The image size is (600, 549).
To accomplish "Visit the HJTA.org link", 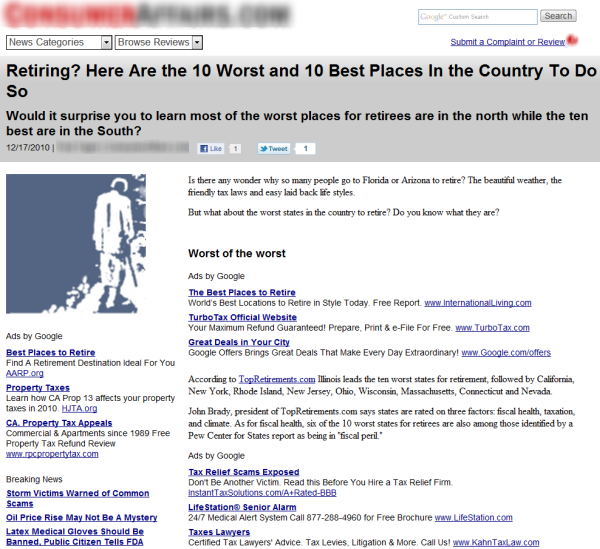I will (79, 408).
